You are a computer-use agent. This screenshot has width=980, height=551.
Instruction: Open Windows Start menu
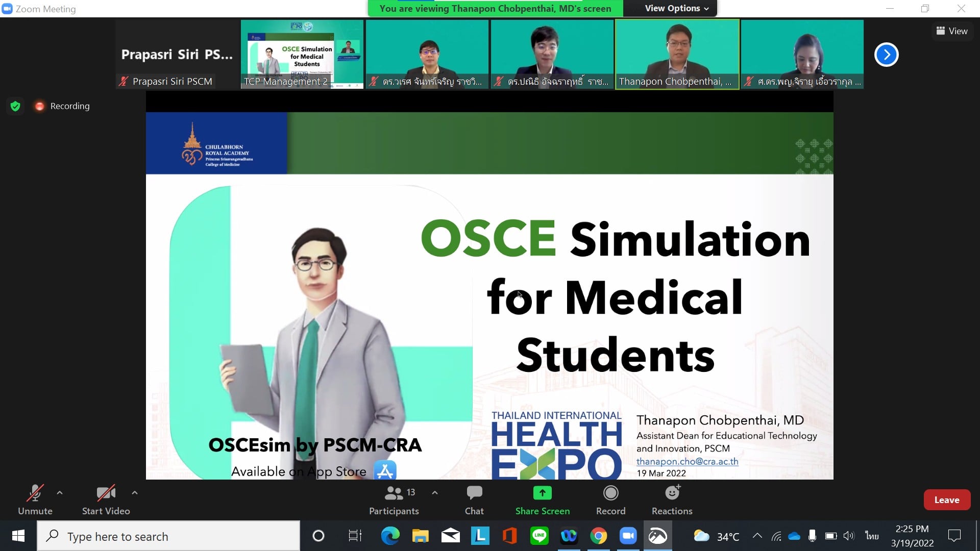(x=18, y=536)
